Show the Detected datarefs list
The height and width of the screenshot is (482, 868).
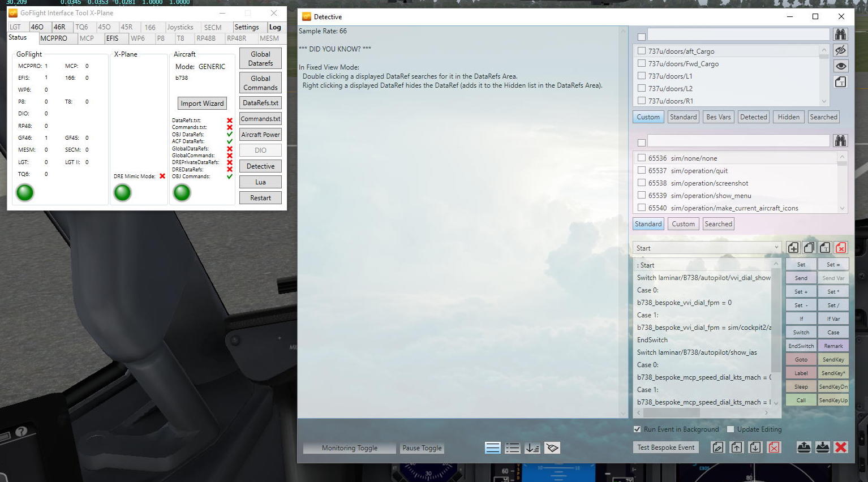753,117
